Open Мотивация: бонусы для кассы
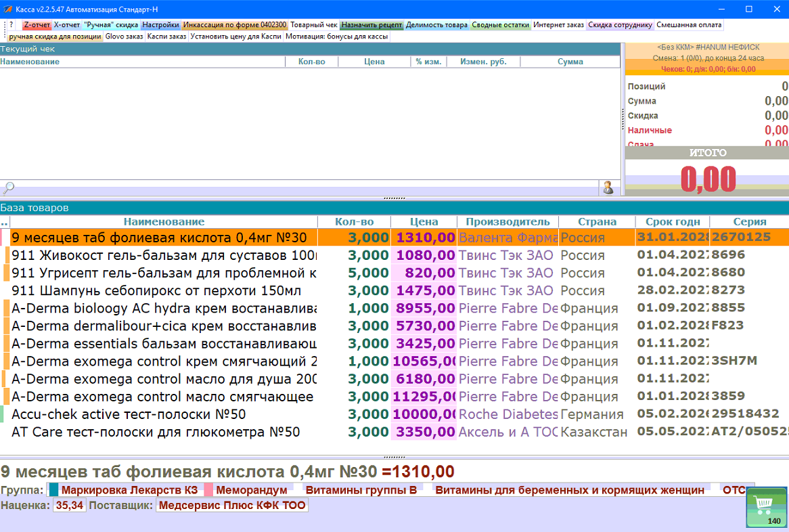This screenshot has height=532, width=789. coord(336,37)
